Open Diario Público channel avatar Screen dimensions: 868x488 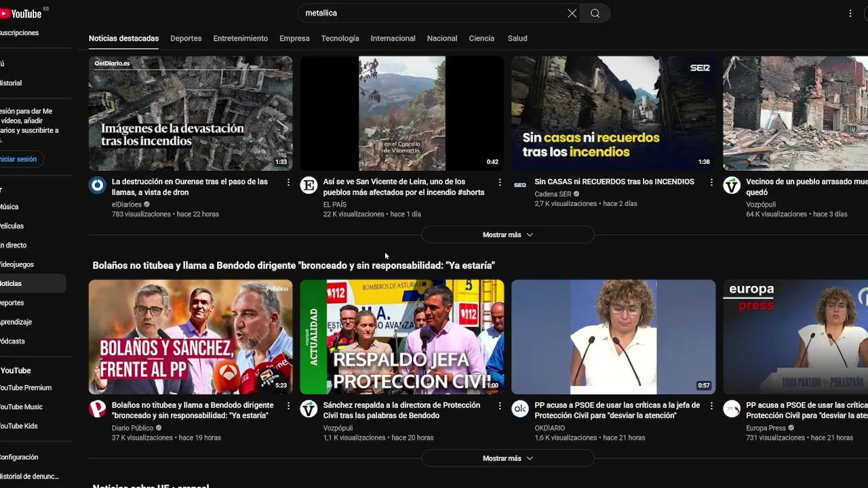[98, 409]
